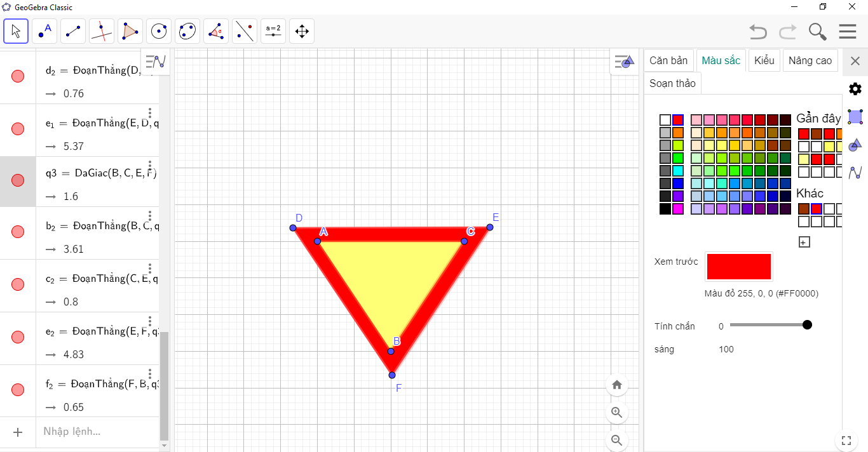
Task: Toggle visibility of polygon q3
Action: [18, 180]
